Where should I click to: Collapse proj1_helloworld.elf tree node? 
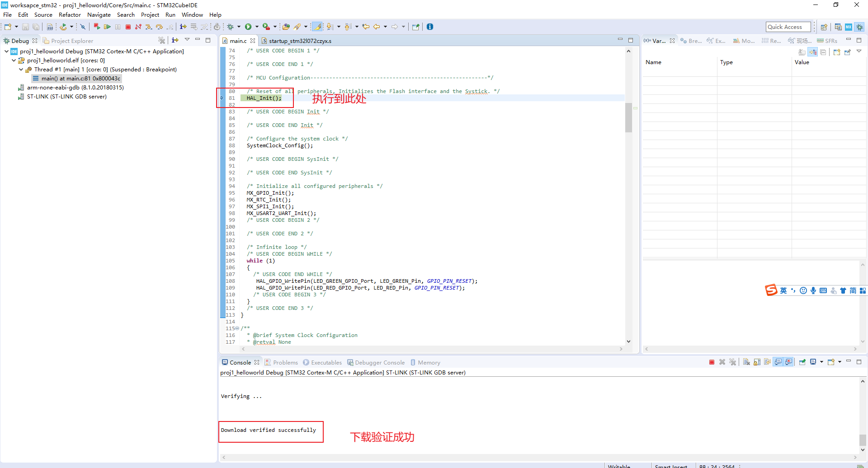pos(14,60)
